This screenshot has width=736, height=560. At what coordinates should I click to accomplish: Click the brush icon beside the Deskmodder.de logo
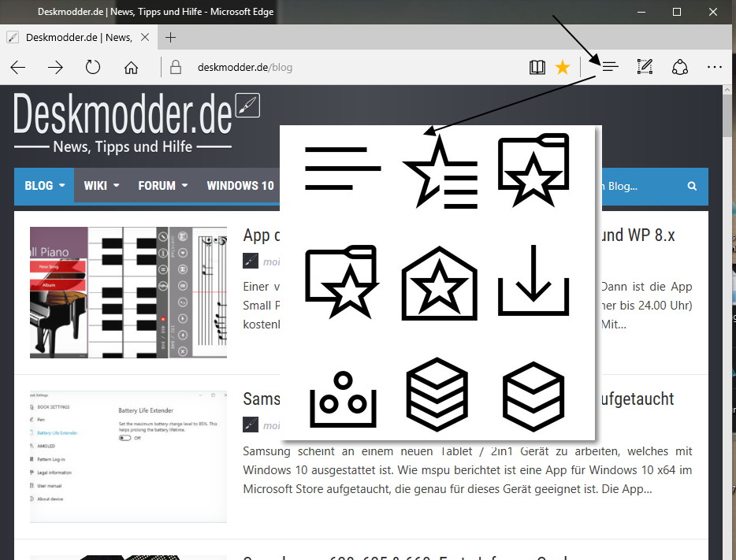247,106
